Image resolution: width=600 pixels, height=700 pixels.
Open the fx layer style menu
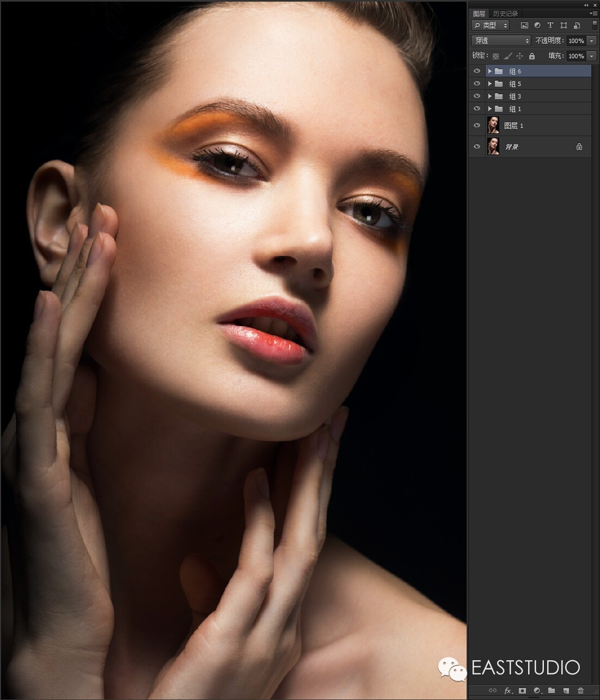point(507,690)
